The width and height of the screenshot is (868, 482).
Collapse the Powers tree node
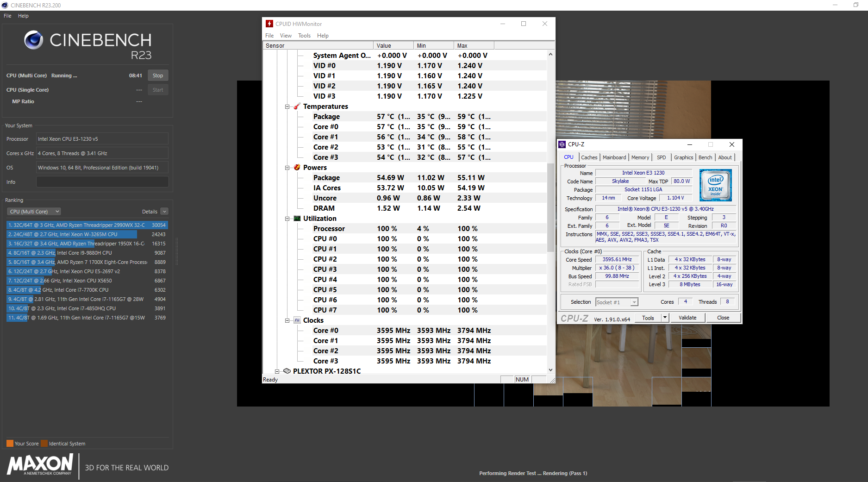tap(287, 168)
